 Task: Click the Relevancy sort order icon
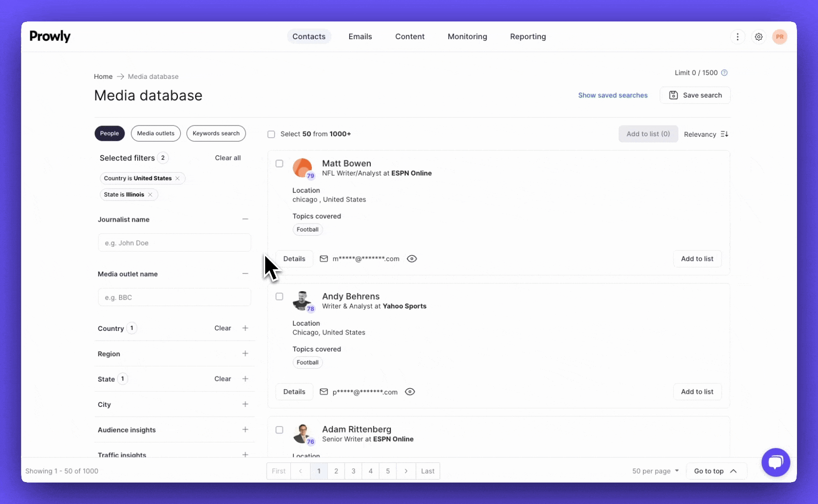coord(724,134)
